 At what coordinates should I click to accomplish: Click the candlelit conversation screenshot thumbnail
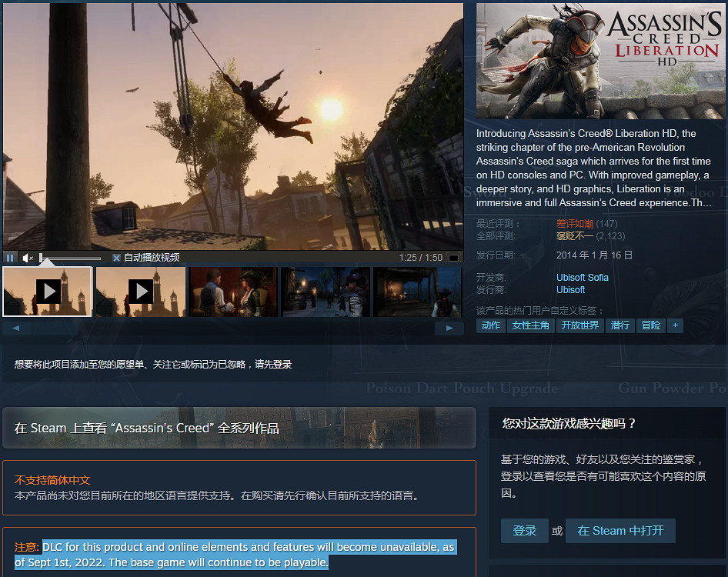coord(232,292)
